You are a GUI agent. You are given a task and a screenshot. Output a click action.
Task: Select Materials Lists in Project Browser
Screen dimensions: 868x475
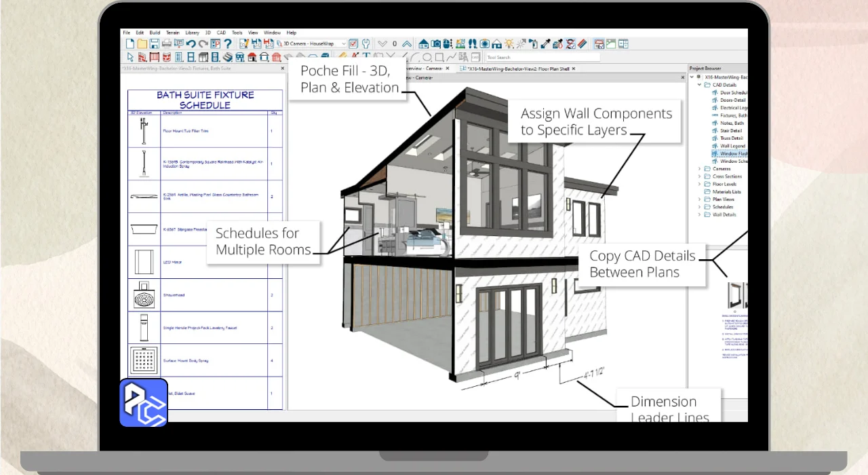coord(727,192)
